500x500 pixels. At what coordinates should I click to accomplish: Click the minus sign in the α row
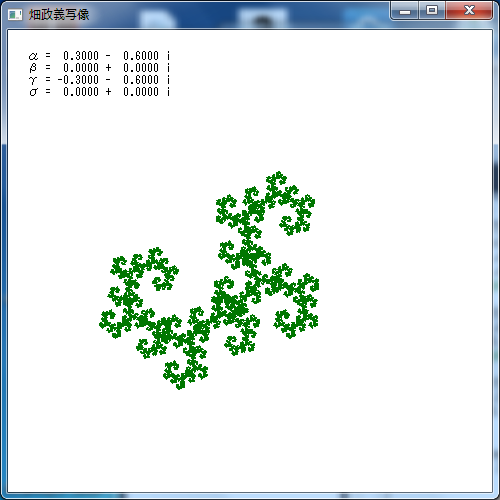(x=108, y=56)
